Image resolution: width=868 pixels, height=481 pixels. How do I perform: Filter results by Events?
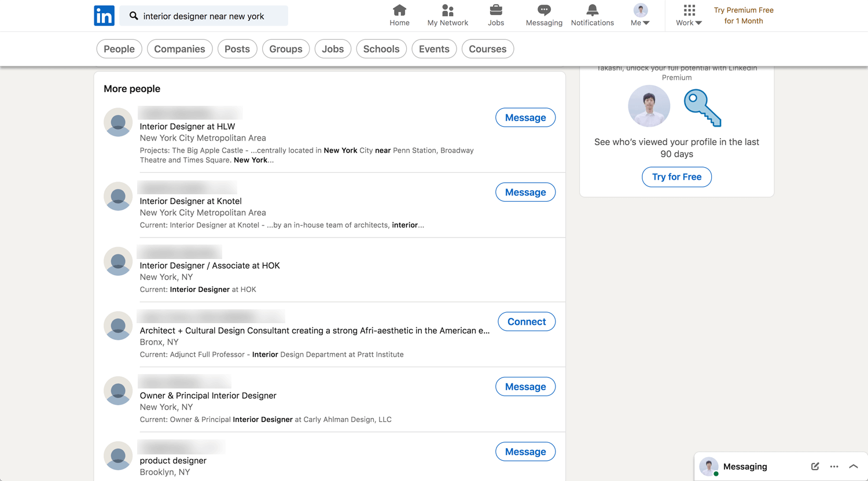point(434,49)
